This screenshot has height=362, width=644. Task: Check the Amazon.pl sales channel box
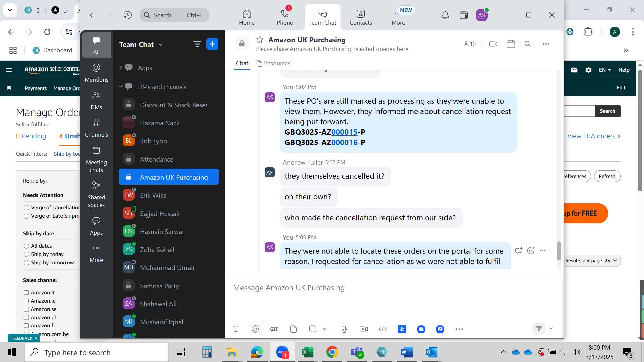point(26,317)
